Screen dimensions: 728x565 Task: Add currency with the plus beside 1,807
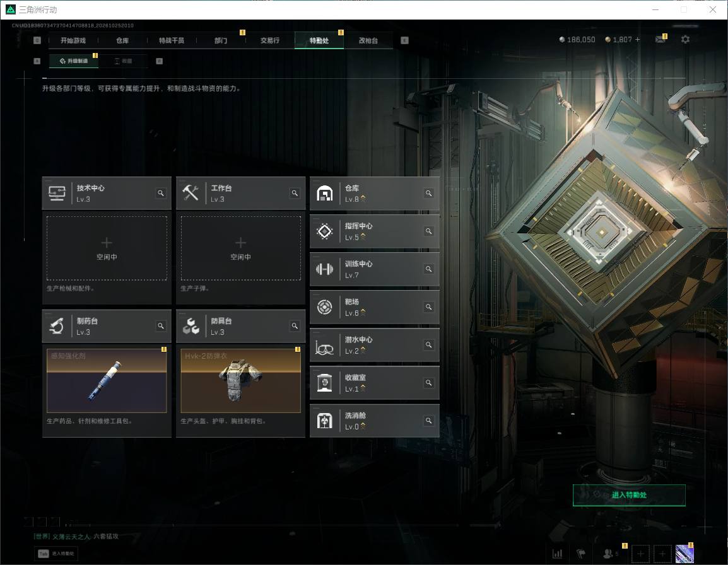637,40
